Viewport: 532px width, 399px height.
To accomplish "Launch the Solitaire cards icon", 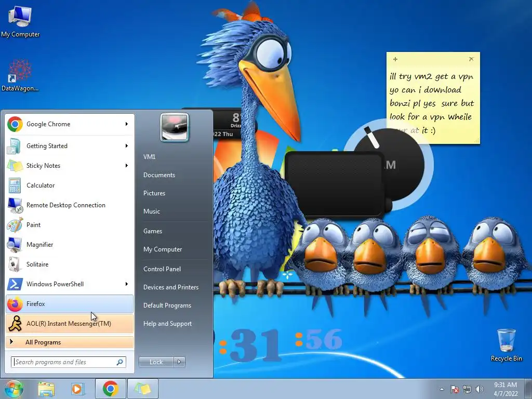I will pos(15,264).
